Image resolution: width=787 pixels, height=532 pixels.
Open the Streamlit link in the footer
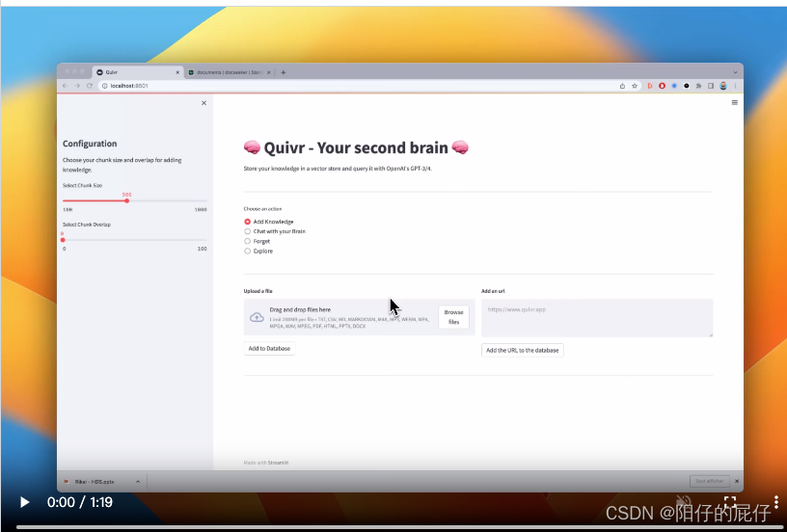click(278, 463)
